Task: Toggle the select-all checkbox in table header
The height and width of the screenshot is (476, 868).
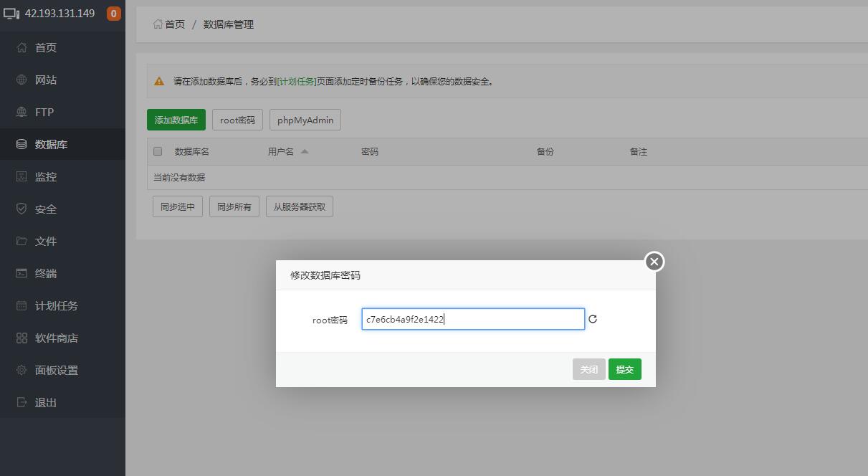Action: click(x=158, y=151)
